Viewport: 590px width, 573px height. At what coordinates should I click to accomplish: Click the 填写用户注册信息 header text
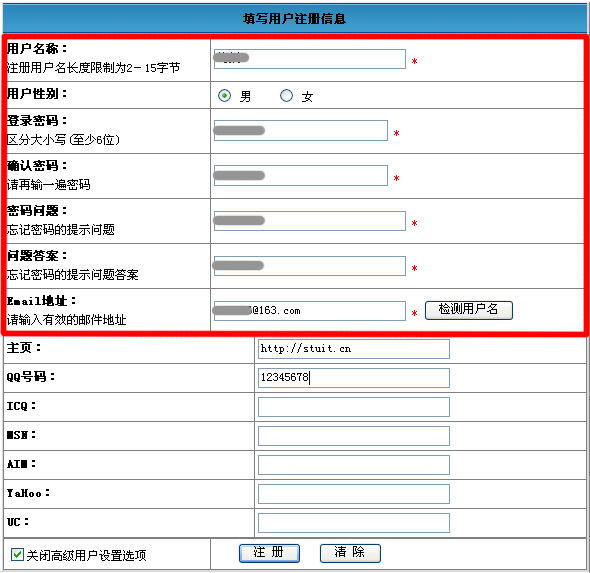[294, 18]
